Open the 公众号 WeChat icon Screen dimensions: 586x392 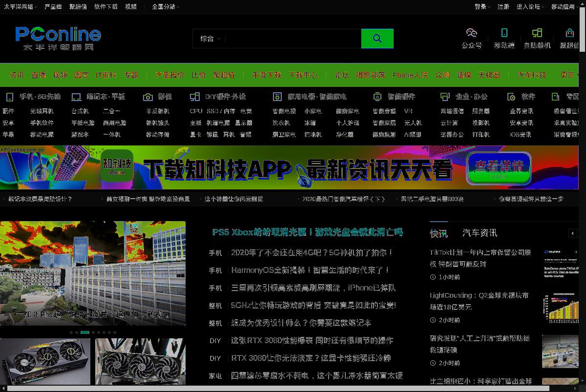click(x=471, y=33)
